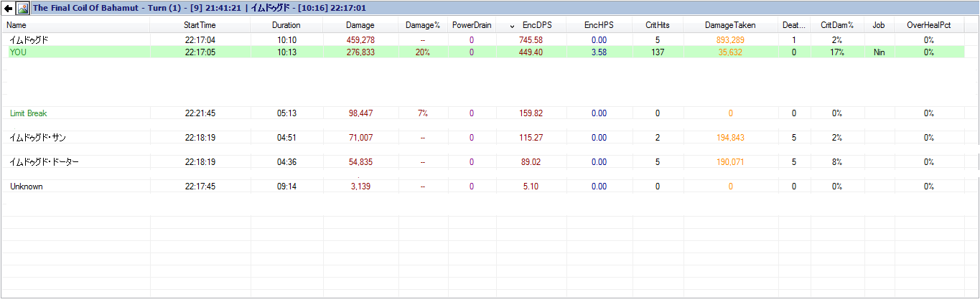Click the 10:13 duration value
Screen dimensions: 980x302
coord(286,52)
